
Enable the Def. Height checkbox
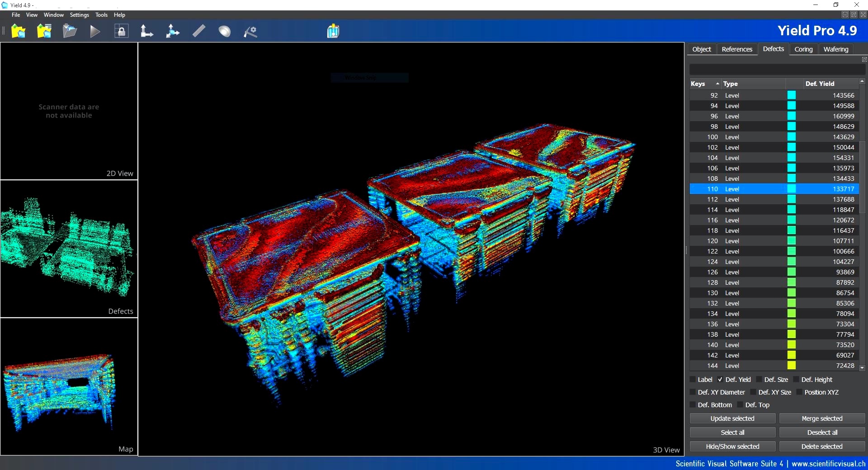(x=797, y=380)
